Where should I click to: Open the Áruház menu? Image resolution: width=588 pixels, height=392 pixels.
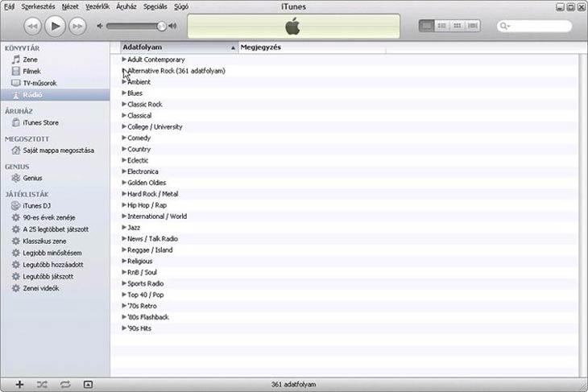tap(126, 6)
